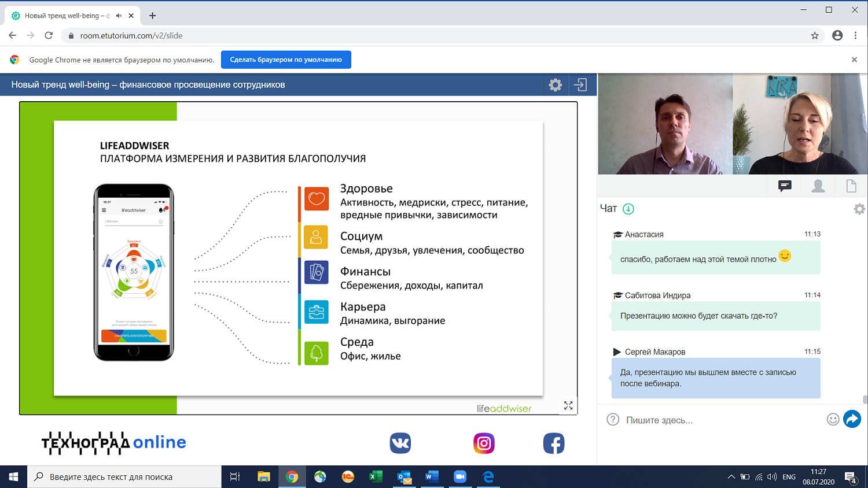The image size is (868, 488).
Task: Mute audio on the browser tab
Action: coord(119,16)
